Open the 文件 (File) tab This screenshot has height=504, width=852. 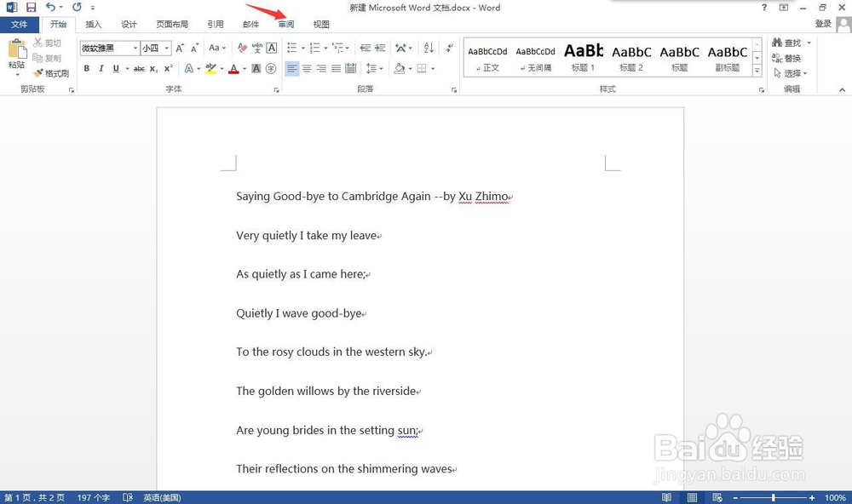(x=19, y=25)
